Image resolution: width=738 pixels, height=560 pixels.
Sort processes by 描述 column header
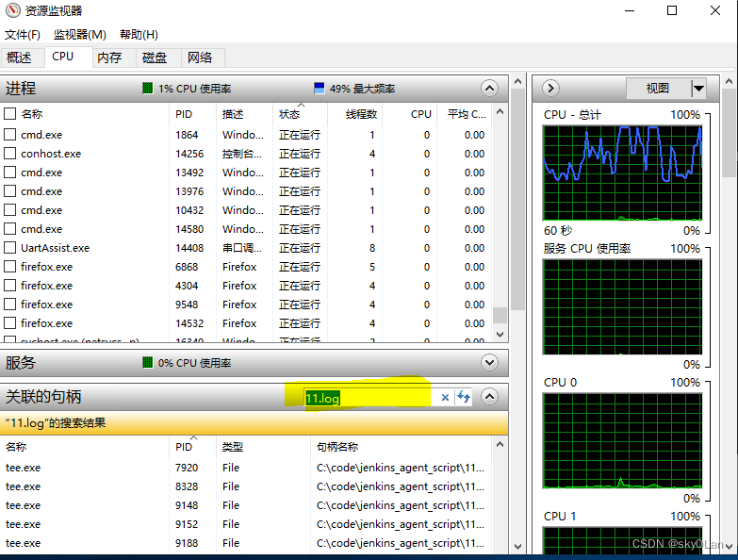244,114
